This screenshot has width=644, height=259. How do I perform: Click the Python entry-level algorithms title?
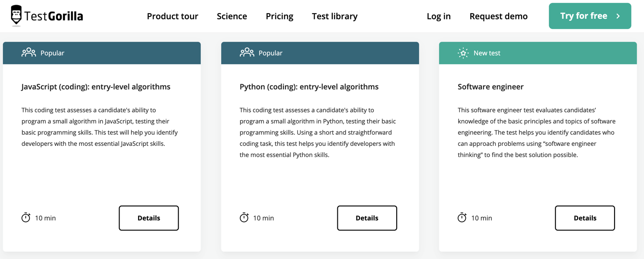click(309, 86)
